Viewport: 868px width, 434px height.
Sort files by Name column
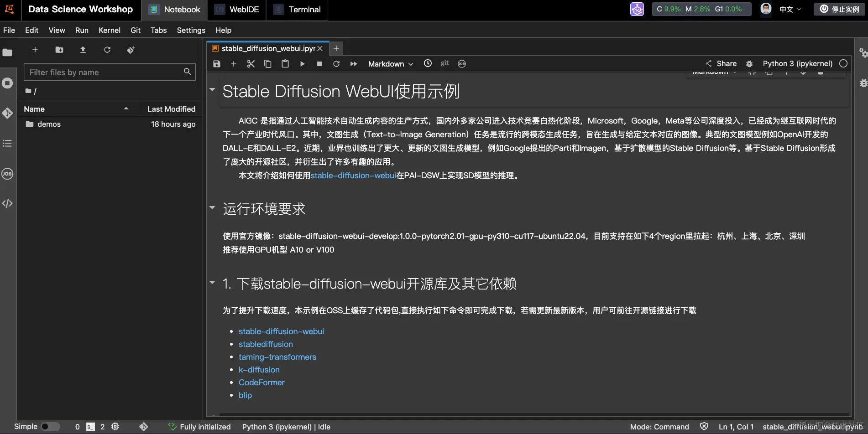point(78,109)
